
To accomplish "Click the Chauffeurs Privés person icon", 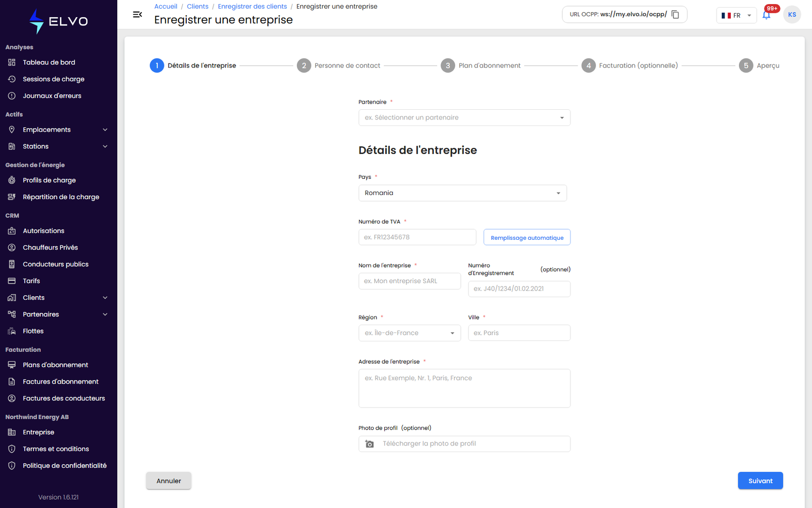I will 12,247.
